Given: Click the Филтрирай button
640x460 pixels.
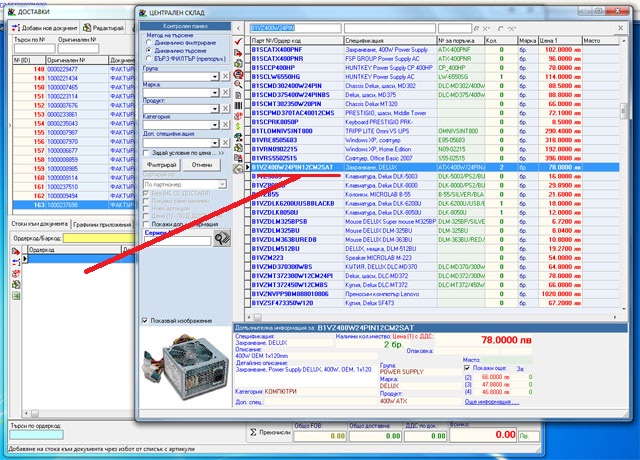Looking at the screenshot, I should (162, 165).
